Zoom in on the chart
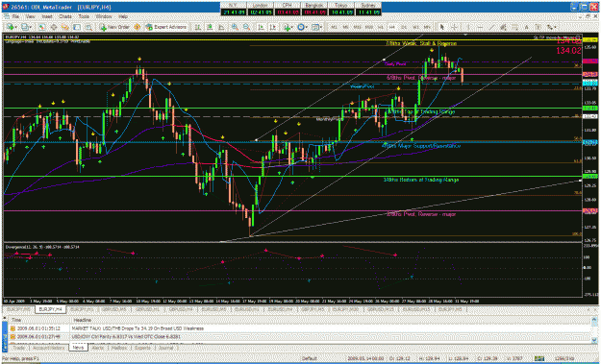The height and width of the screenshot is (364, 601). pyautogui.click(x=235, y=27)
